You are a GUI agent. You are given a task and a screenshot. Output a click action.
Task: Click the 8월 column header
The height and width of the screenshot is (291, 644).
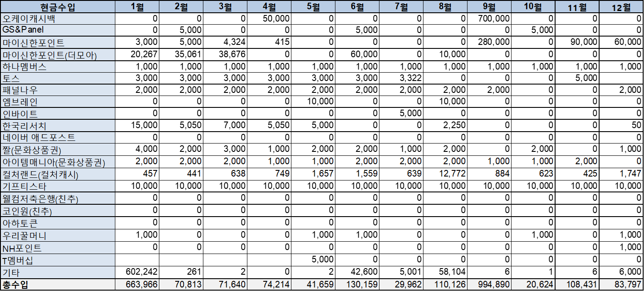click(445, 7)
